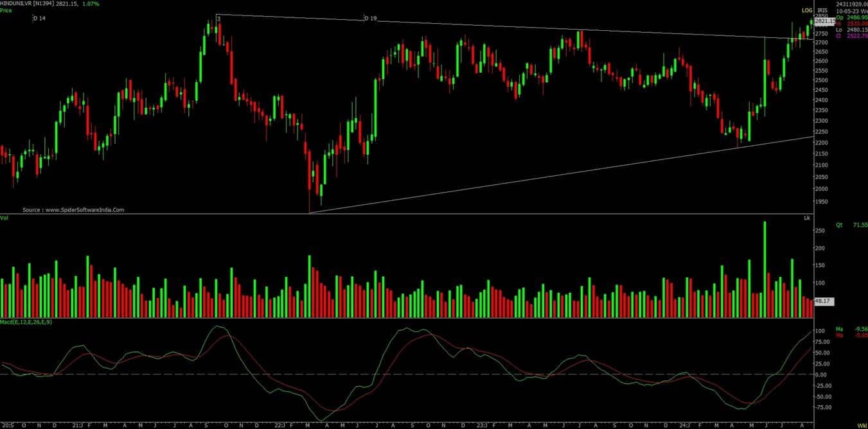Click the green Ma MACD value readout

[x=851, y=328]
